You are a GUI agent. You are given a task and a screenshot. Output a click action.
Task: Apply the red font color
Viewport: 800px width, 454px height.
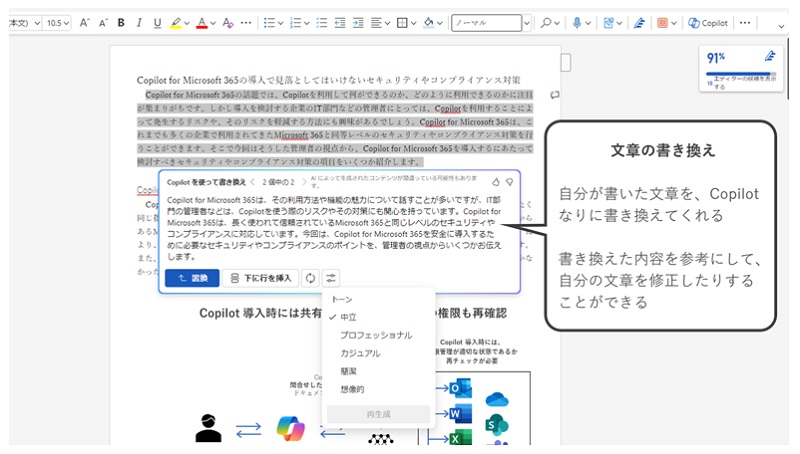click(202, 23)
